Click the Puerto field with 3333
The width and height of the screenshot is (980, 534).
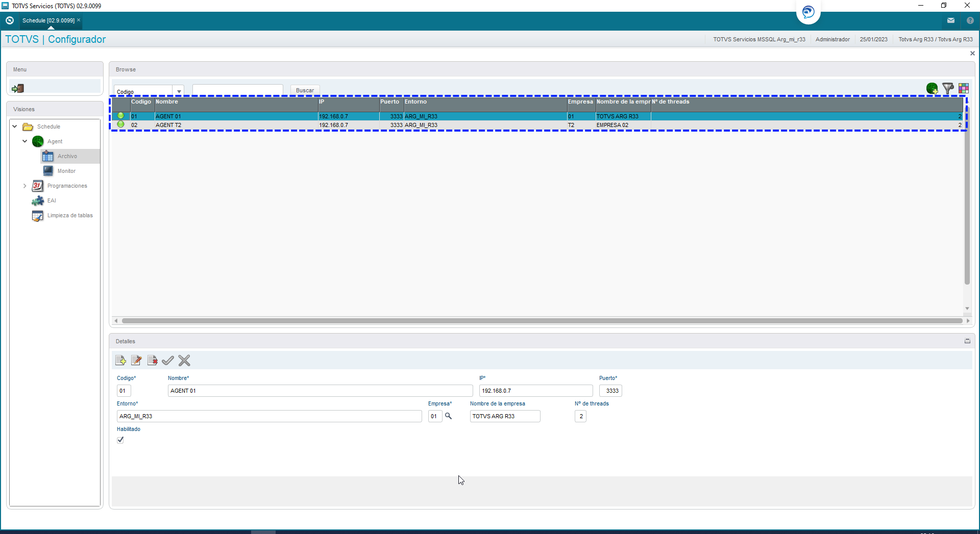(x=610, y=391)
